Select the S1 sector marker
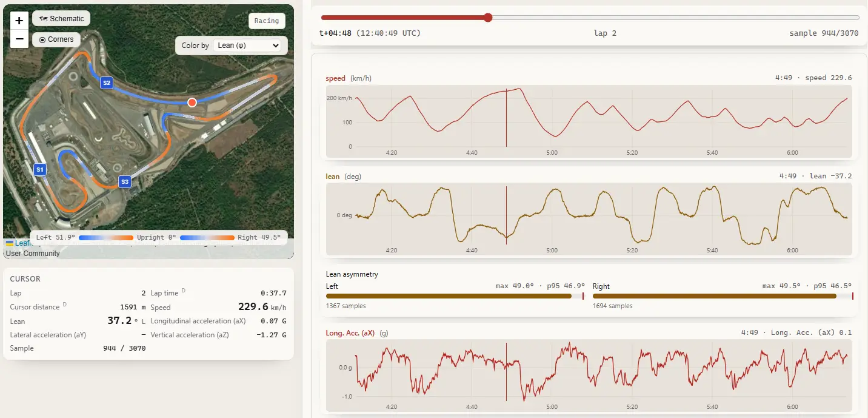The image size is (868, 418). coord(40,170)
